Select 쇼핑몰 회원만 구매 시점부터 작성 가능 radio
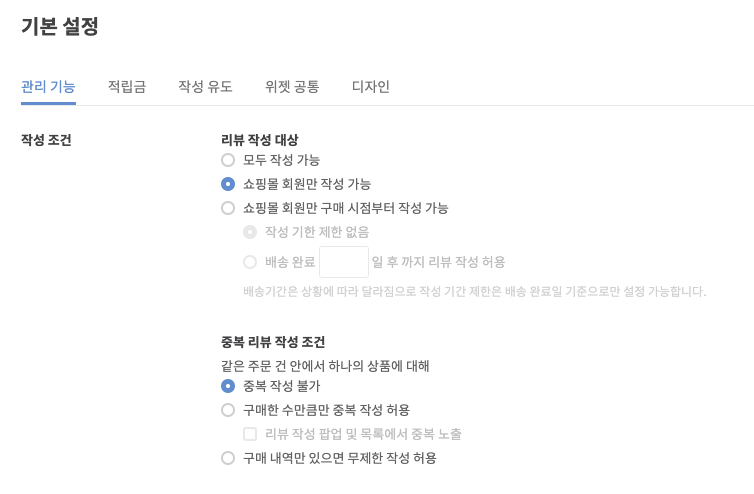754x494 pixels. 228,208
